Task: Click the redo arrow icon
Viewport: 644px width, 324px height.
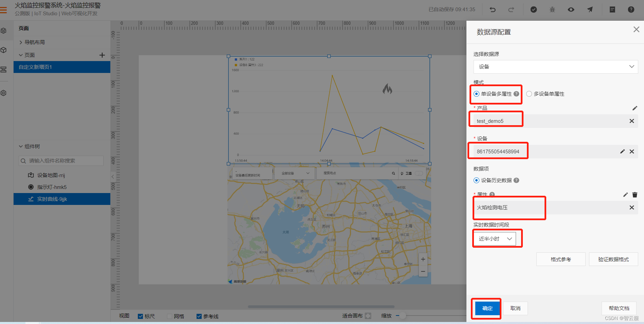Action: (x=511, y=9)
